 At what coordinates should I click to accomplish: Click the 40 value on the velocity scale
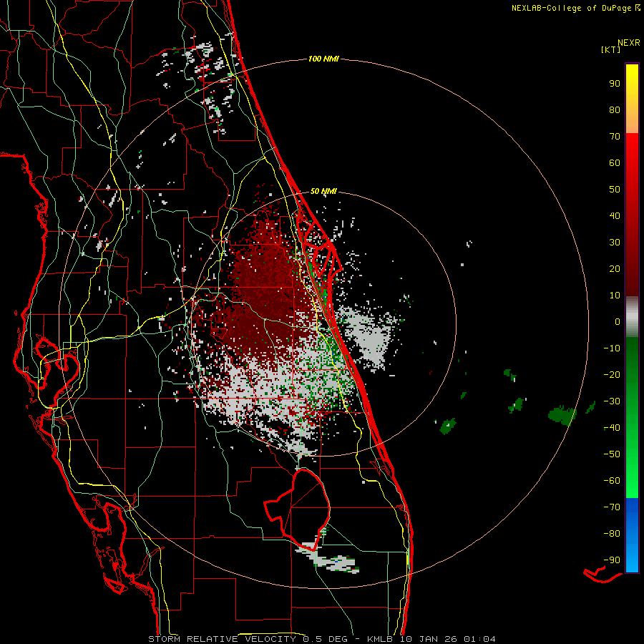click(x=615, y=215)
